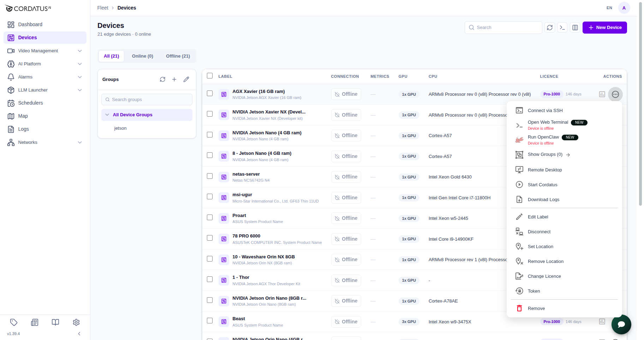Open the book documentation icon
Viewport: 644px width, 340px height.
click(x=55, y=322)
